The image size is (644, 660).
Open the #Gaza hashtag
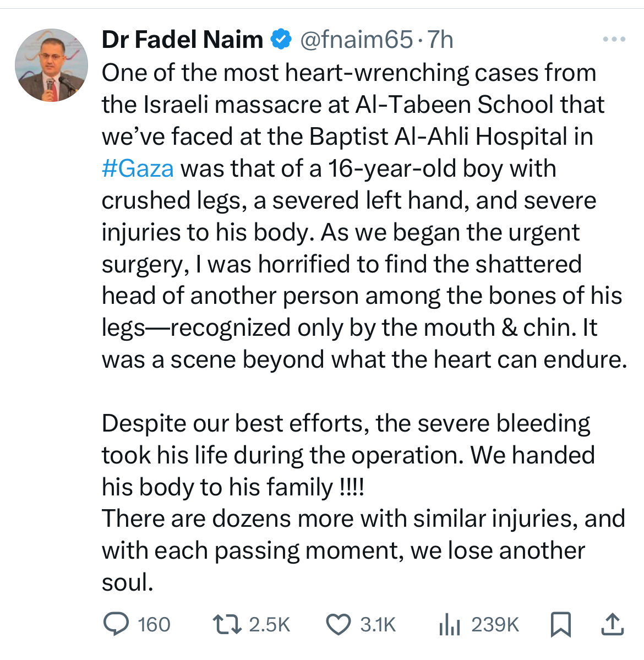pos(138,169)
